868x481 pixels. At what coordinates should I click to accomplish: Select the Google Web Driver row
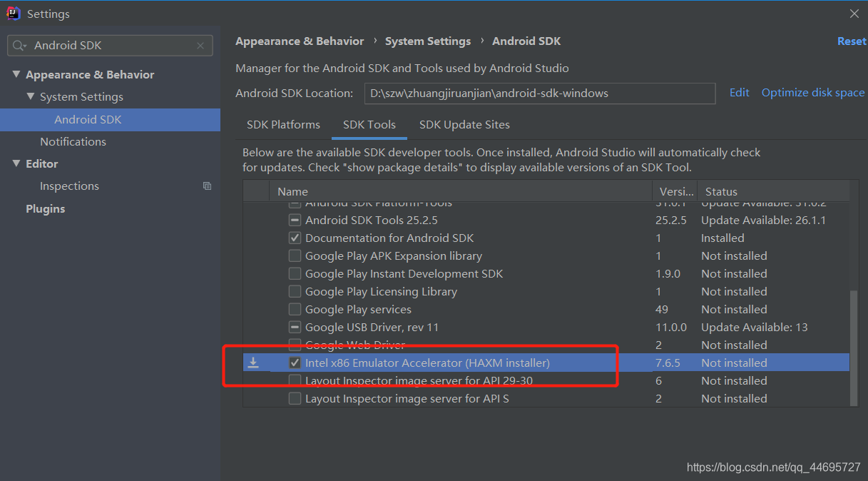pos(546,345)
